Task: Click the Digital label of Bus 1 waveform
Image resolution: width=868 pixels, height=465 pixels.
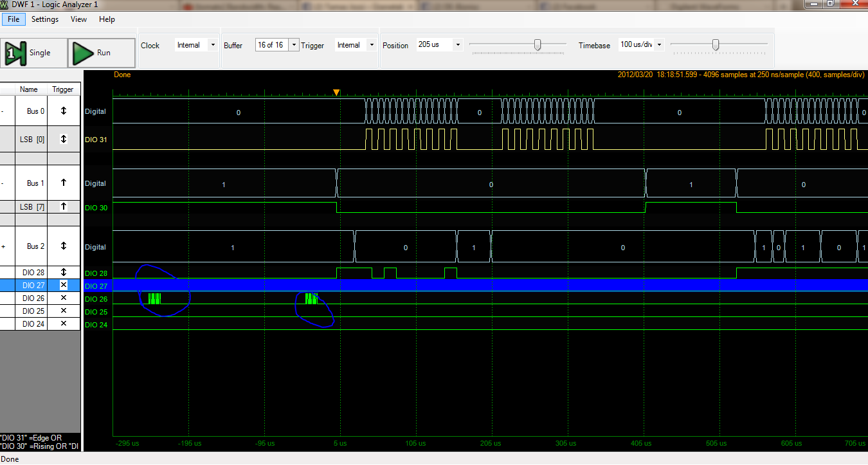Action: 95,183
